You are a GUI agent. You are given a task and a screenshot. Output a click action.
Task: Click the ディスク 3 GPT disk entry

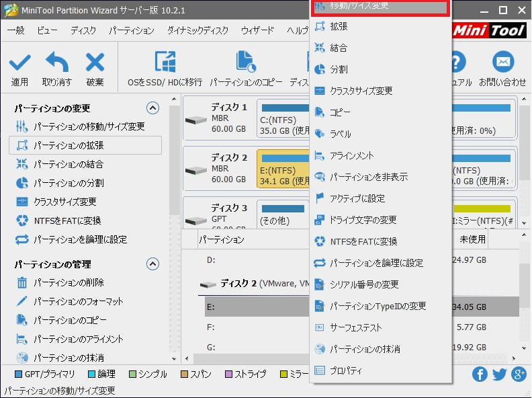pos(218,213)
